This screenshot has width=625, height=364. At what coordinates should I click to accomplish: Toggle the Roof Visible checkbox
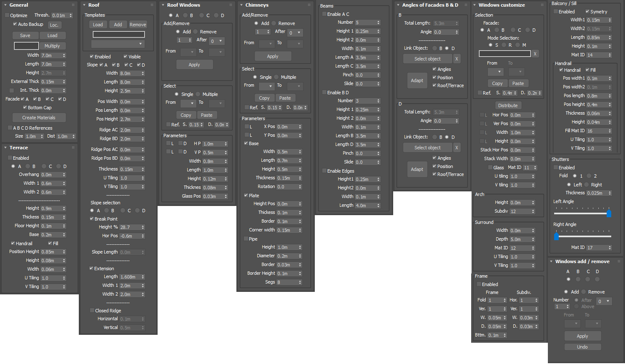coord(126,57)
